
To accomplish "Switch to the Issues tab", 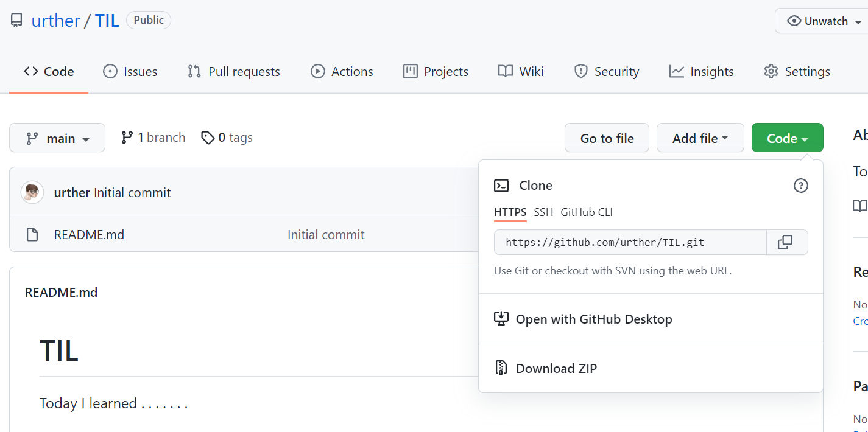I will click(130, 71).
